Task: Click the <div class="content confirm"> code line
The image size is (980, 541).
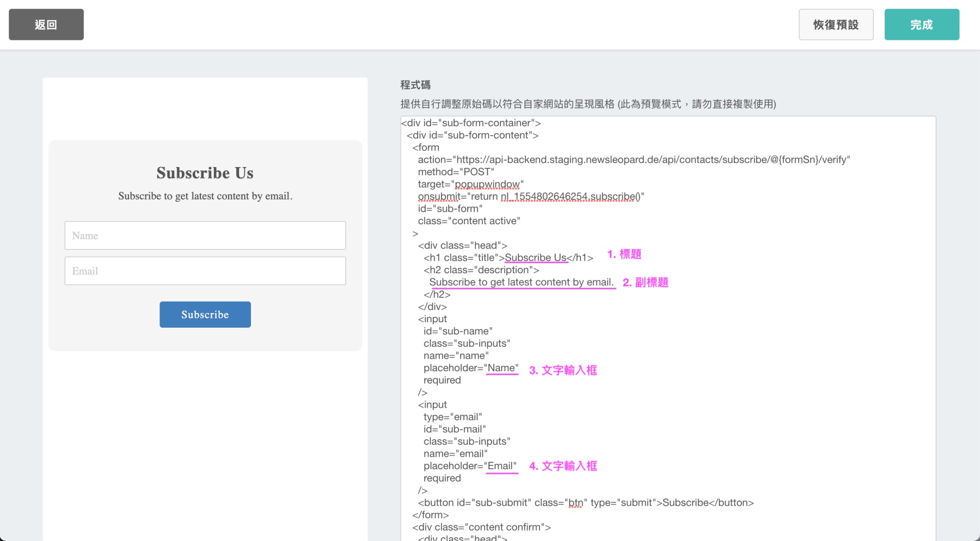Action: click(482, 527)
